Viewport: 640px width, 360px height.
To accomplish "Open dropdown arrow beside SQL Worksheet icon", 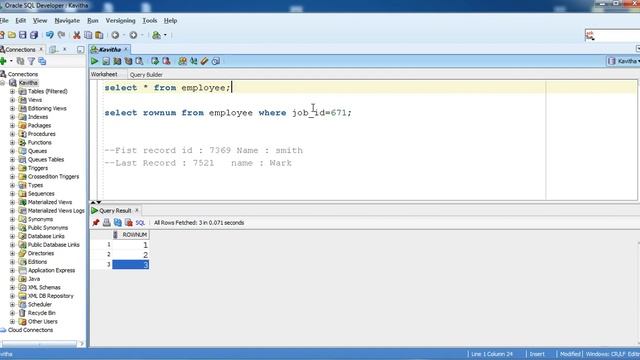I will pyautogui.click(x=165, y=35).
